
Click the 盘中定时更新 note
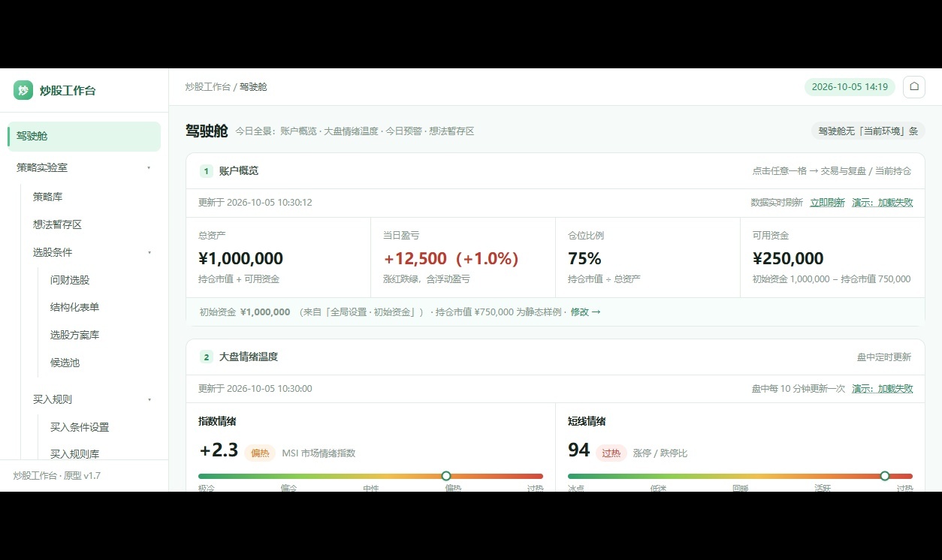[884, 357]
